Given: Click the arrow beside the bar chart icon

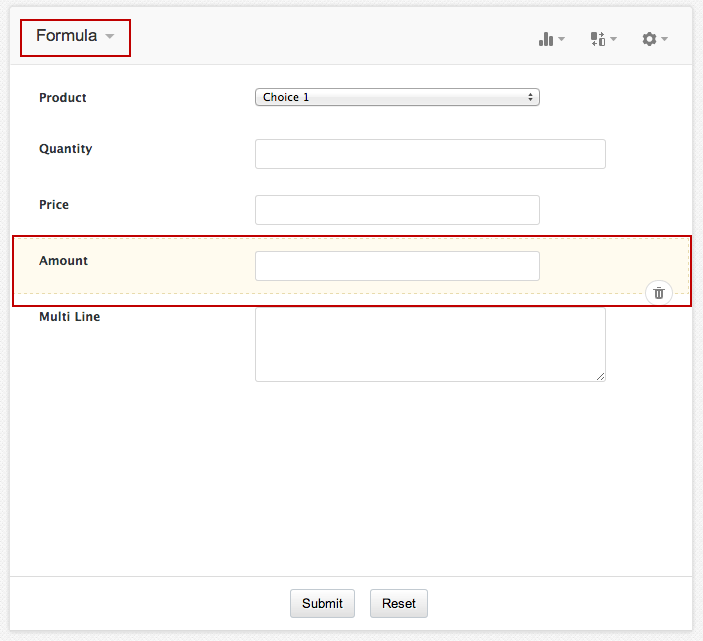Looking at the screenshot, I should [x=562, y=40].
